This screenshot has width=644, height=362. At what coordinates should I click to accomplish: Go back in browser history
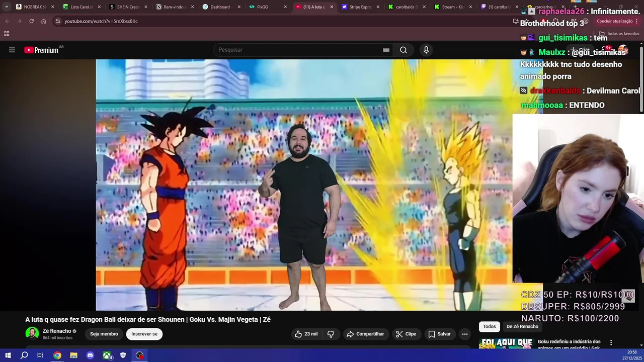7,21
